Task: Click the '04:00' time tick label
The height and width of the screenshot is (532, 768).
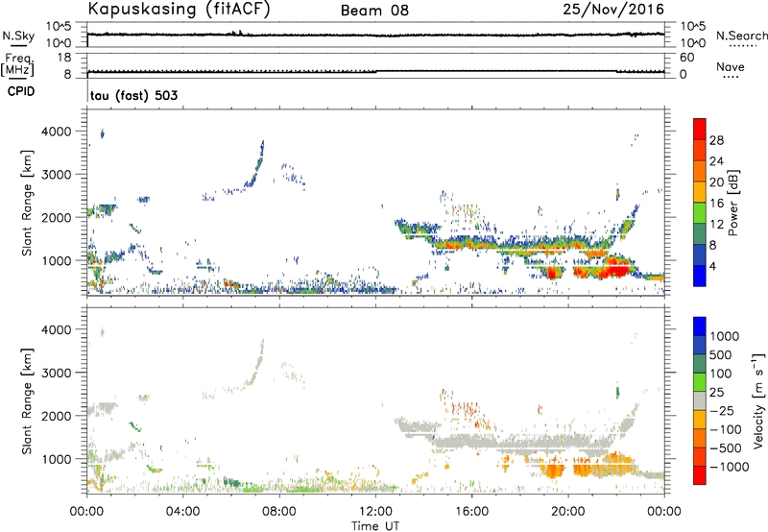Action: click(182, 512)
